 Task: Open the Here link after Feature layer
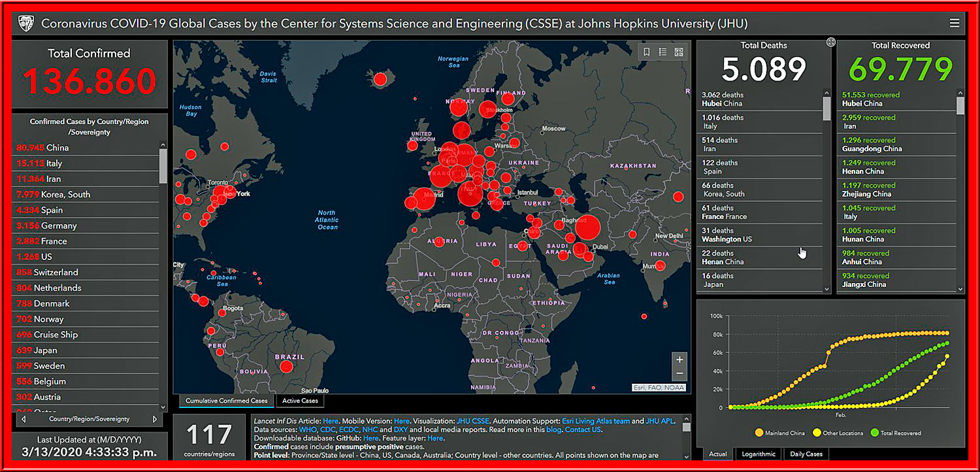pos(435,438)
